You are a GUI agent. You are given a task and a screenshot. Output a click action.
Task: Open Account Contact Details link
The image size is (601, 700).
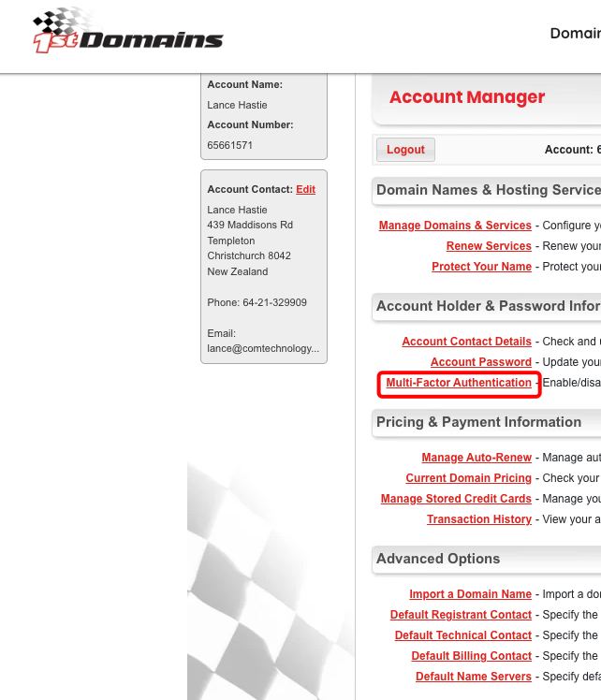point(466,342)
